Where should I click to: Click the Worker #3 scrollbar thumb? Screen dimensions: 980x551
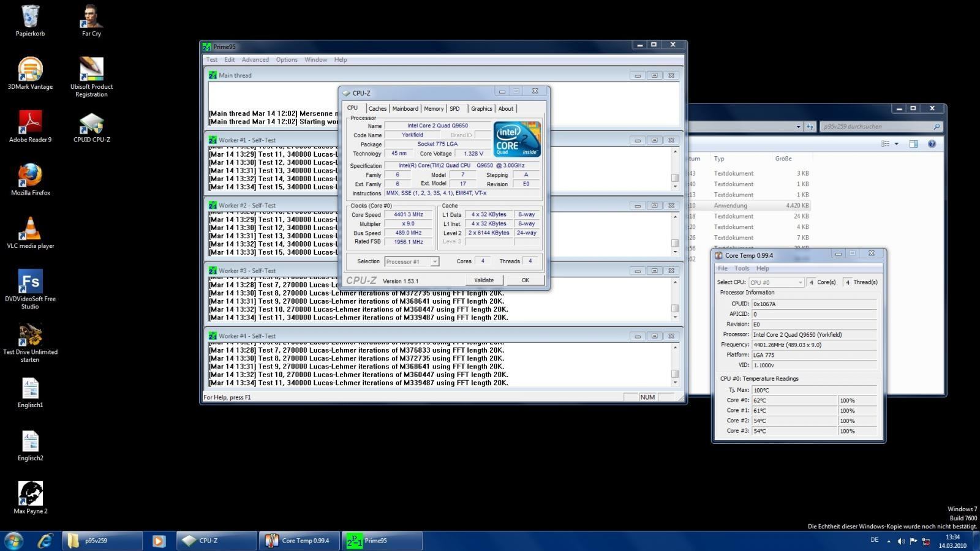[675, 308]
